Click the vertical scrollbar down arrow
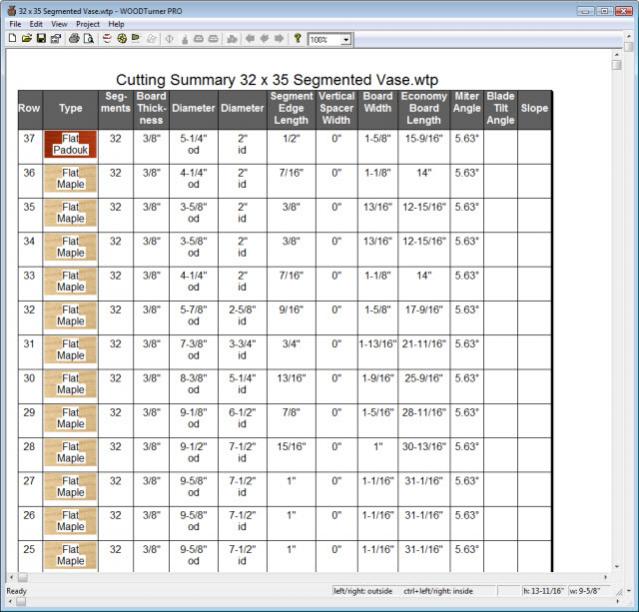Image resolution: width=639 pixels, height=612 pixels. [616, 562]
